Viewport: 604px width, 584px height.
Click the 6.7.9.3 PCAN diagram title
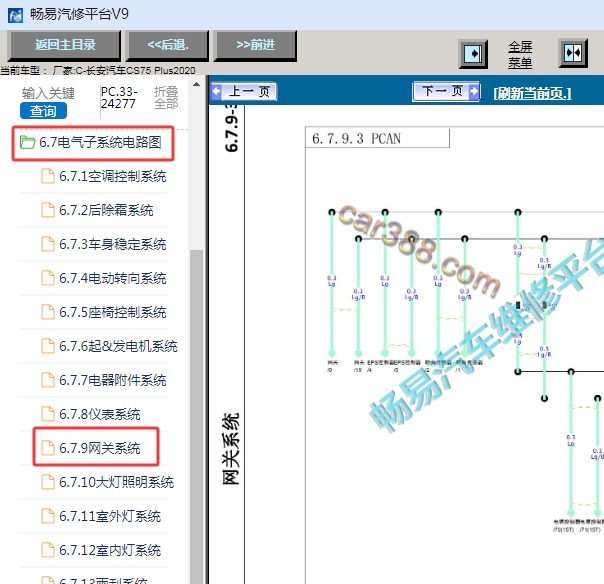pos(356,139)
